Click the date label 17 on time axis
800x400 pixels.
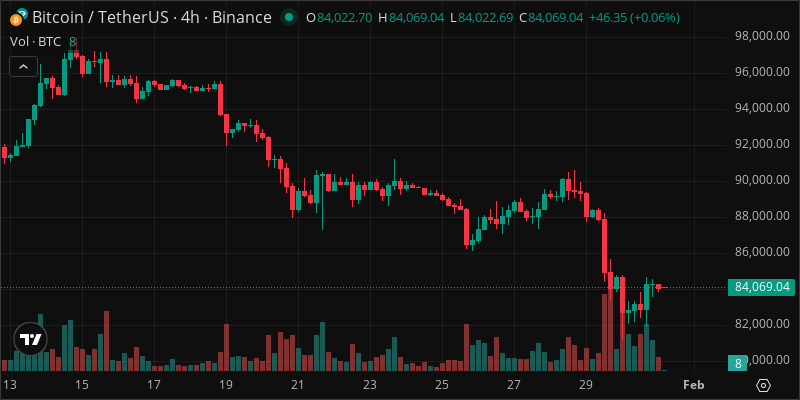tap(154, 384)
